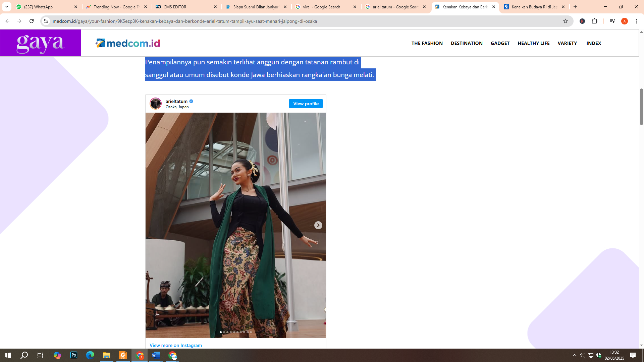Viewport: 644px width, 362px height.
Task: Launch Copilot from the taskbar
Action: coord(57,355)
